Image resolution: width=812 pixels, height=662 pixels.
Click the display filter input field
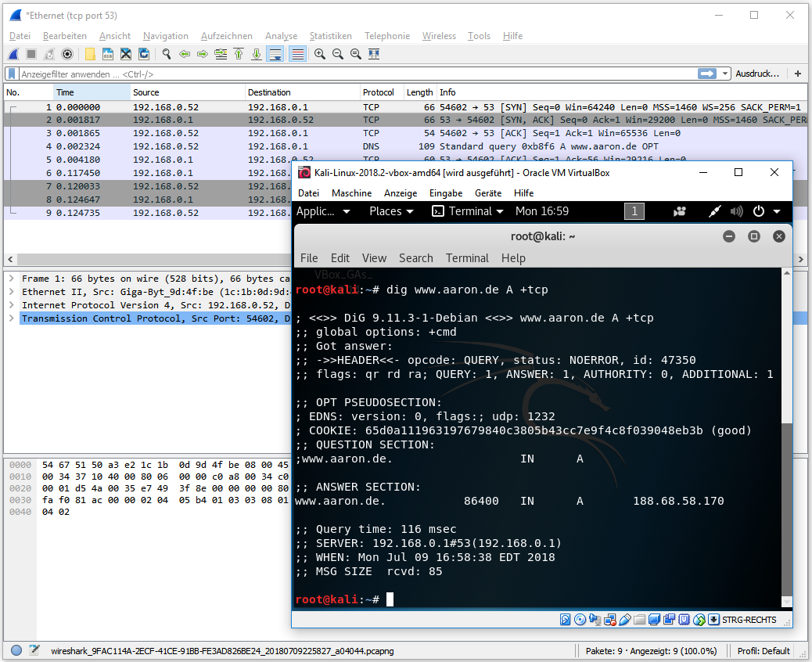(352, 74)
